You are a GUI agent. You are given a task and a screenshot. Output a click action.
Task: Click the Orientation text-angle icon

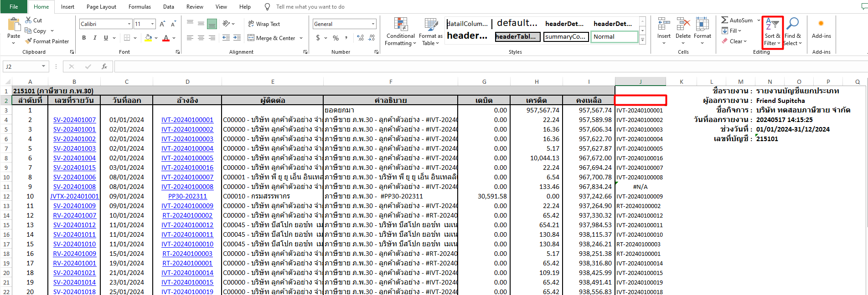click(226, 24)
